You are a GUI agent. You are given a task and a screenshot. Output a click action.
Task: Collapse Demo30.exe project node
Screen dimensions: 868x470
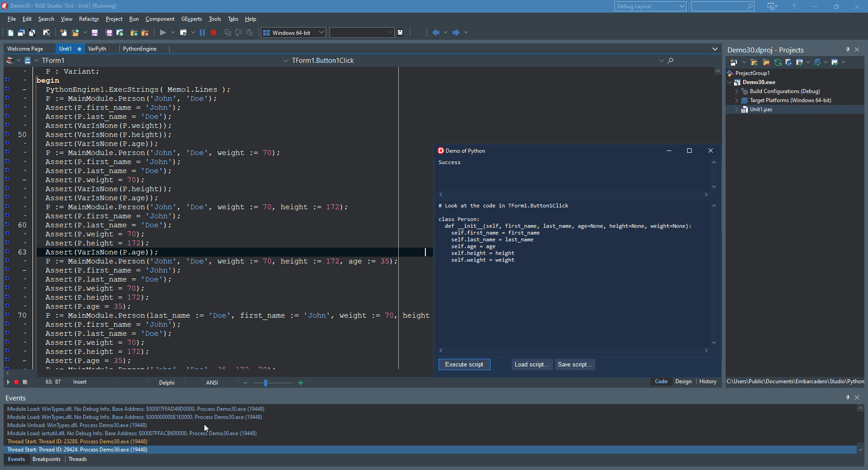point(730,82)
